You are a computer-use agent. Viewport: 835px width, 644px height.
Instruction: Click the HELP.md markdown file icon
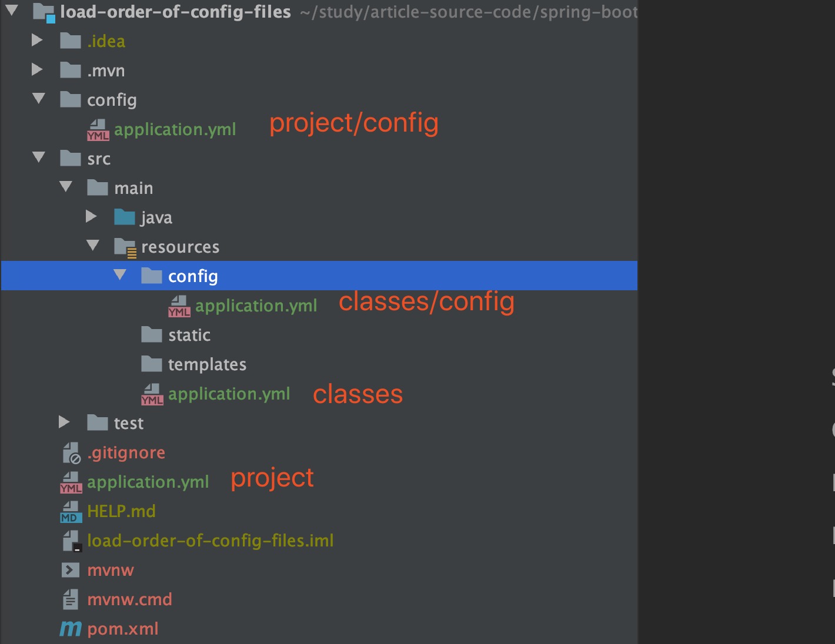71,512
